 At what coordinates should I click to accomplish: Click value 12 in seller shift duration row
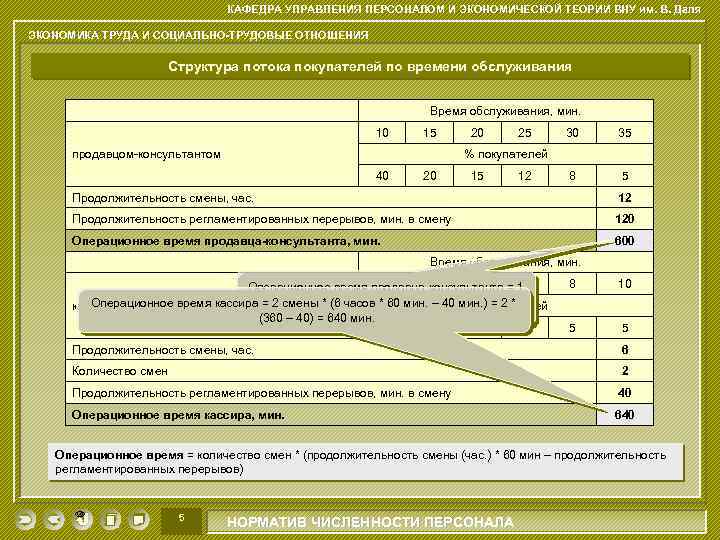[x=624, y=198]
